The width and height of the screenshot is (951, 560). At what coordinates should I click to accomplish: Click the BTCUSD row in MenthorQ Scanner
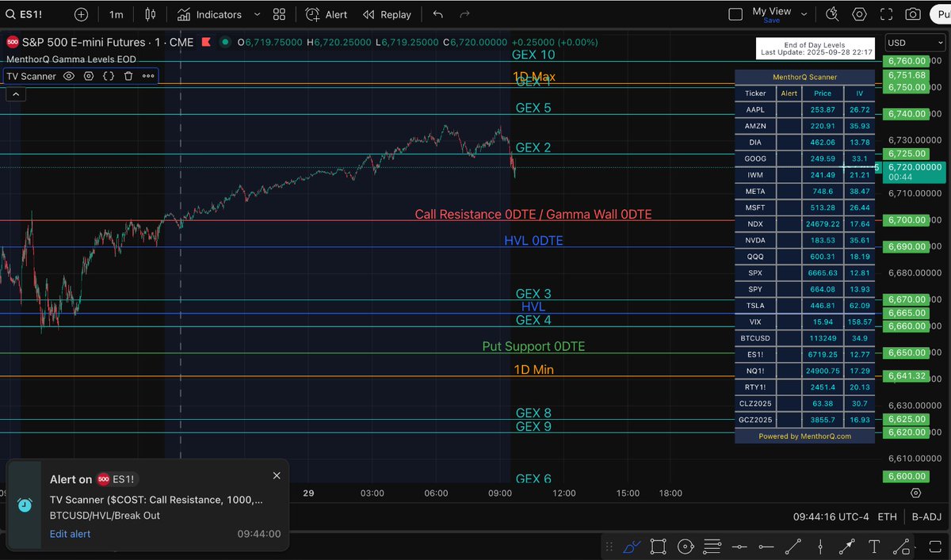(804, 338)
